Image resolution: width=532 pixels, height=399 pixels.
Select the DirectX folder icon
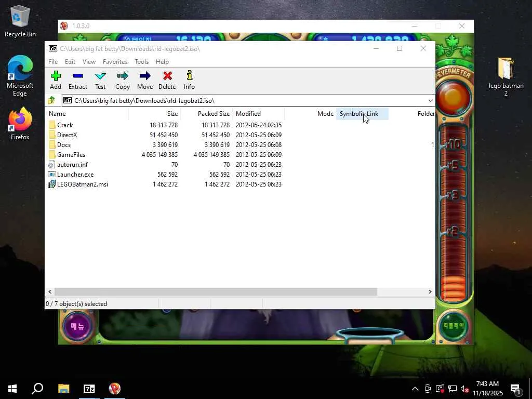point(52,135)
